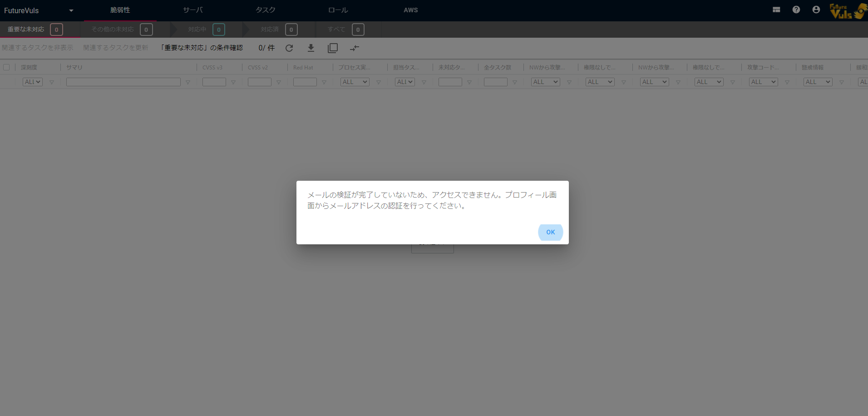Click filter funnel icon for Red Hat
Image resolution: width=868 pixels, height=416 pixels.
[x=324, y=82]
